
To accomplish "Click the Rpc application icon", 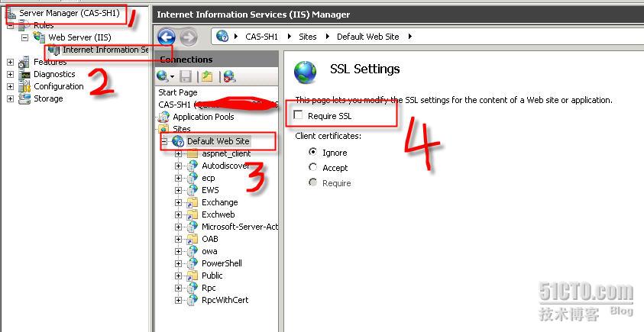I will [193, 288].
